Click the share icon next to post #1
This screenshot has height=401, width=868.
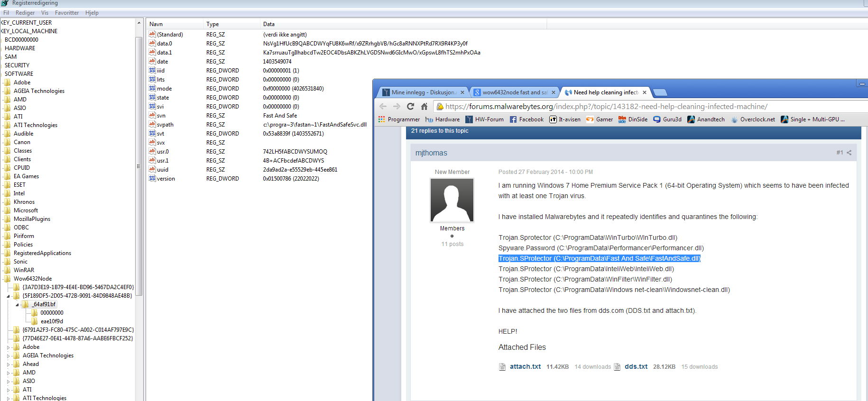pos(849,153)
